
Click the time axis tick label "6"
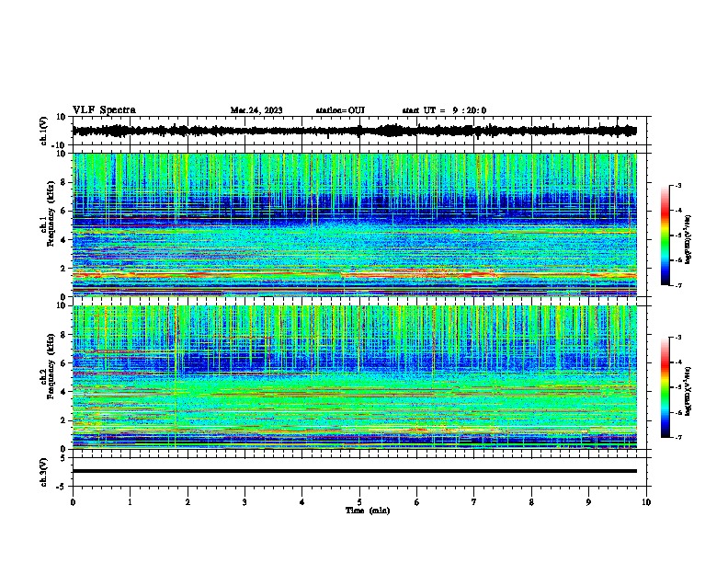(x=417, y=502)
